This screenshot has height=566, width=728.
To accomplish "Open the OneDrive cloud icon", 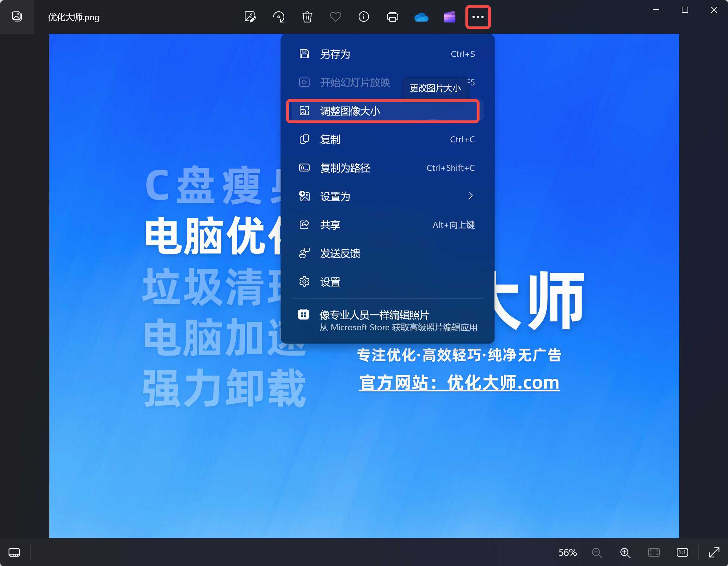I will click(421, 17).
